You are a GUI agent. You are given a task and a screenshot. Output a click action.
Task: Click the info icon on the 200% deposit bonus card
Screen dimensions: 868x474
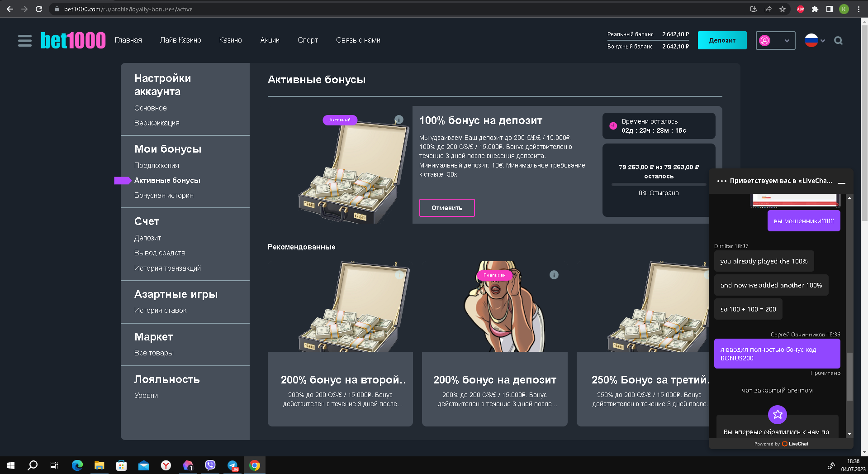click(554, 275)
